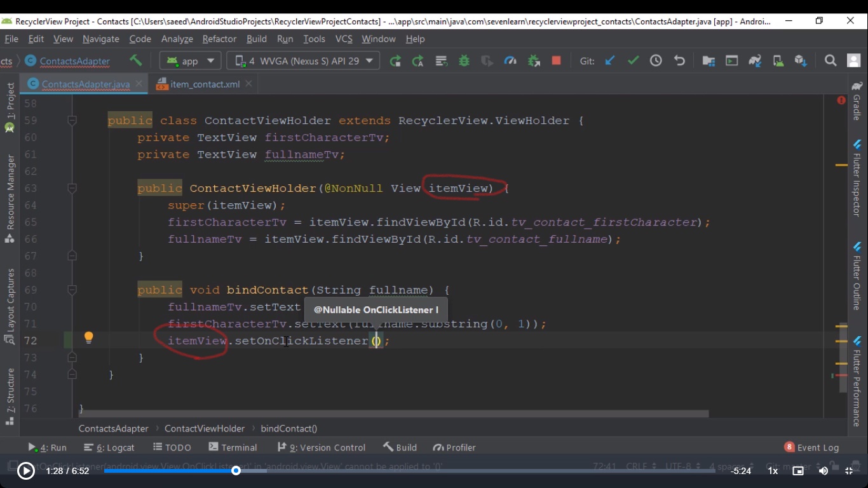Image resolution: width=868 pixels, height=488 pixels.
Task: Open the Refactor menu
Action: (x=219, y=39)
